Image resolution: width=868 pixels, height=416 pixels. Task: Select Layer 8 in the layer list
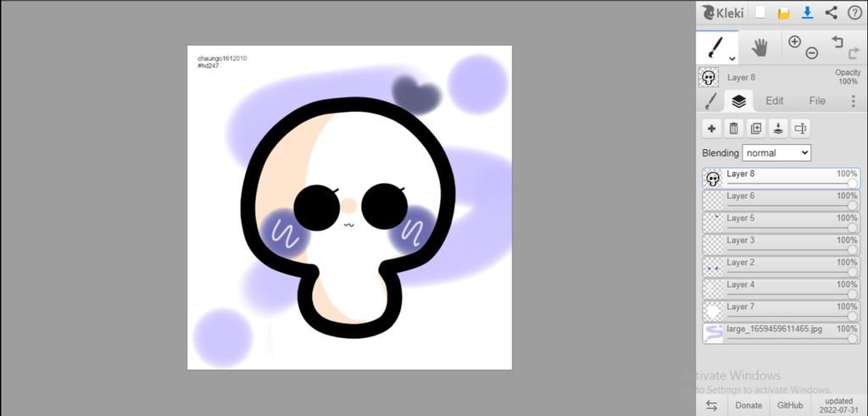(781, 179)
